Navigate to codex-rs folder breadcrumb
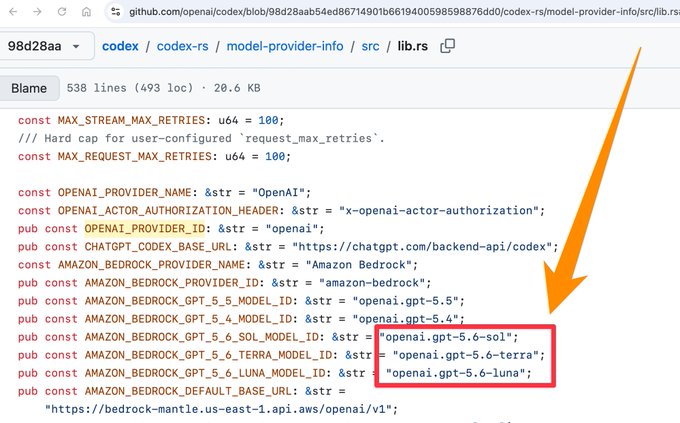The height and width of the screenshot is (423, 680). [x=182, y=46]
